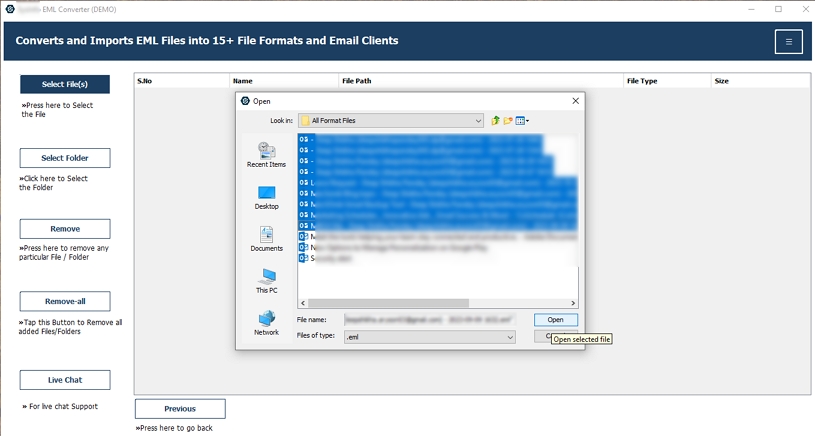
Task: Select This PC in the sidebar
Action: pos(266,281)
